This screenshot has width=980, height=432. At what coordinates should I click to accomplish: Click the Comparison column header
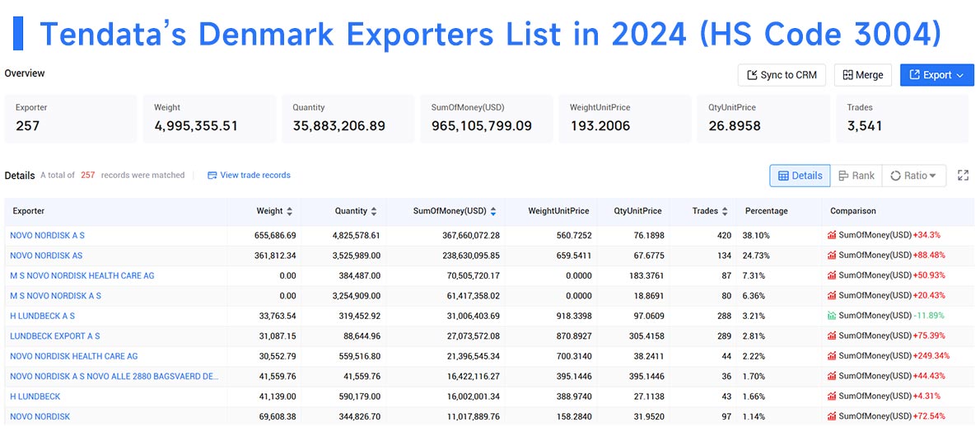(x=853, y=212)
